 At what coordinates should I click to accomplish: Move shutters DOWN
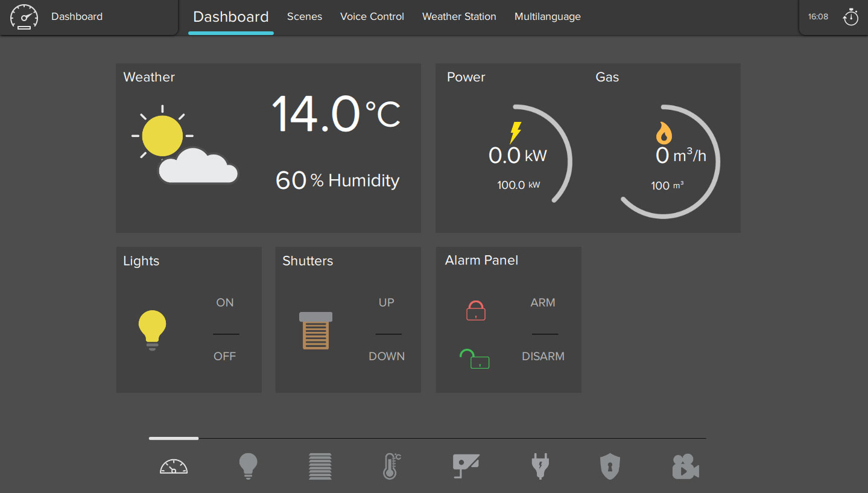pyautogui.click(x=387, y=357)
